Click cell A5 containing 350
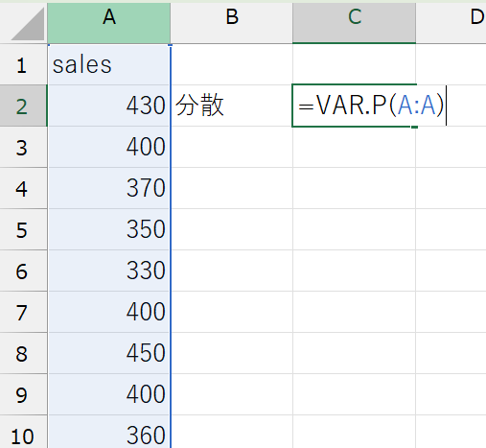486x448 pixels. click(x=108, y=229)
